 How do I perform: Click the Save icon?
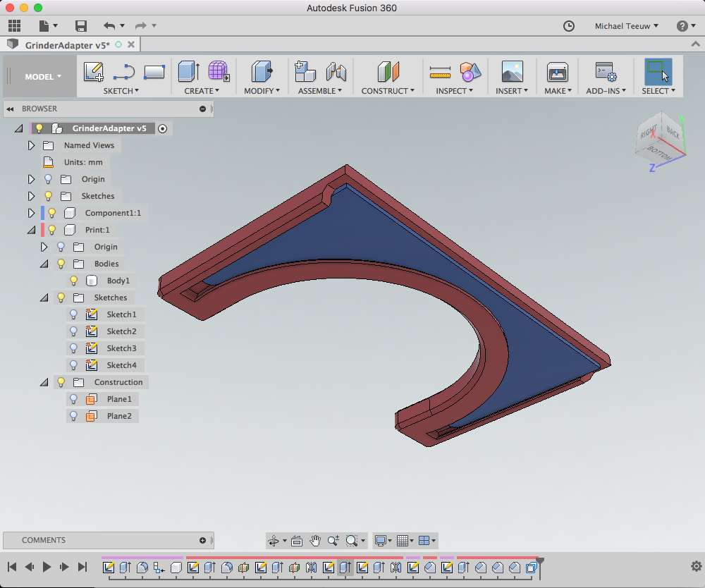[81, 26]
